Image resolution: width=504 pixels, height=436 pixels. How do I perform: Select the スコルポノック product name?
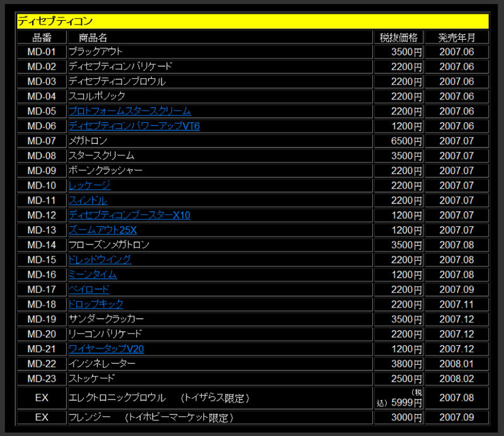(x=97, y=96)
